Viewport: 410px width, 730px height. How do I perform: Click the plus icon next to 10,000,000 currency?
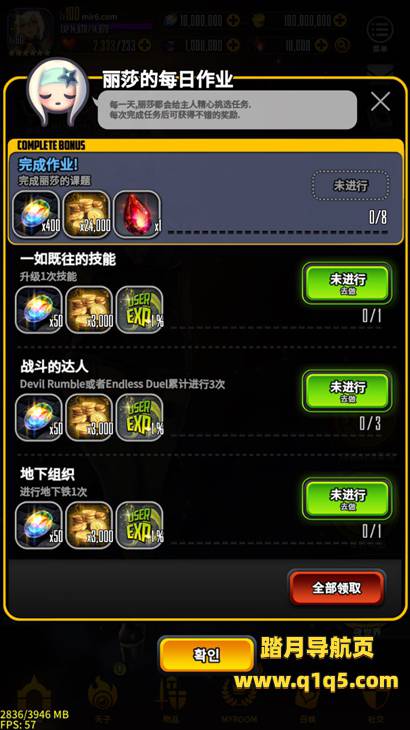[x=233, y=21]
